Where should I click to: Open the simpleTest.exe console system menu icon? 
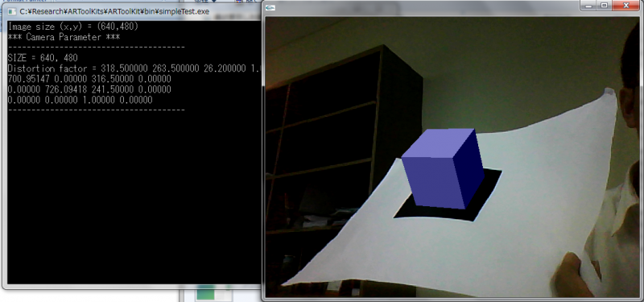coord(11,11)
